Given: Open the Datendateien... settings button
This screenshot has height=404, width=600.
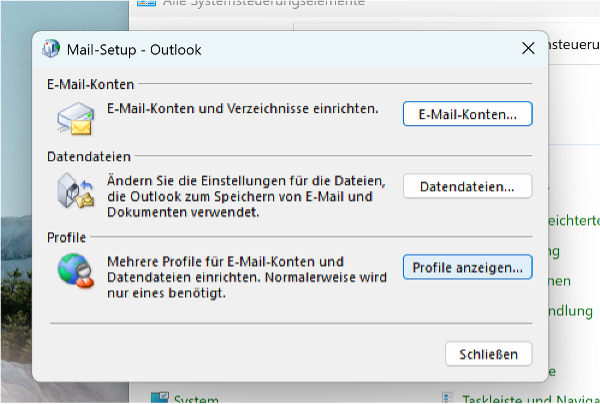Looking at the screenshot, I should tap(467, 186).
